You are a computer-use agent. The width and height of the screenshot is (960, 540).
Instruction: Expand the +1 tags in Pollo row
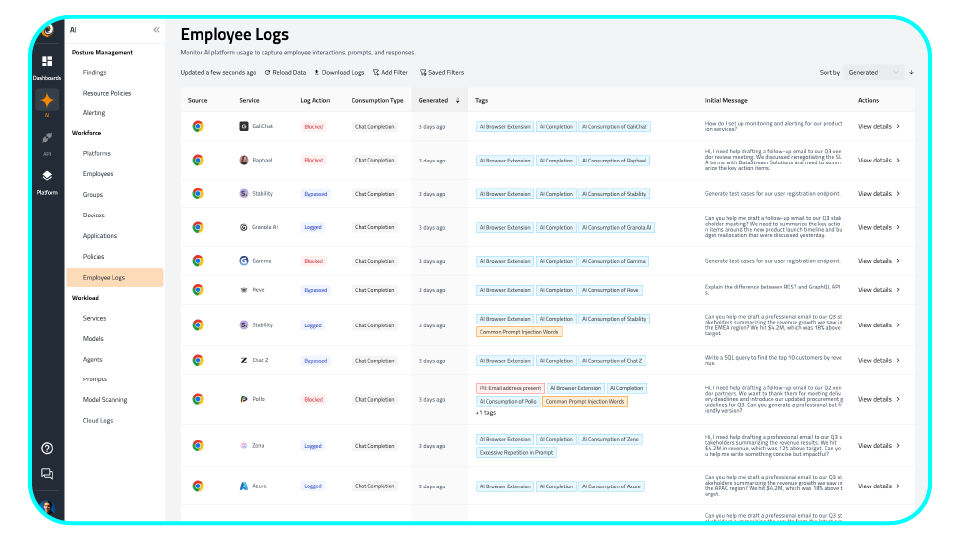(486, 413)
